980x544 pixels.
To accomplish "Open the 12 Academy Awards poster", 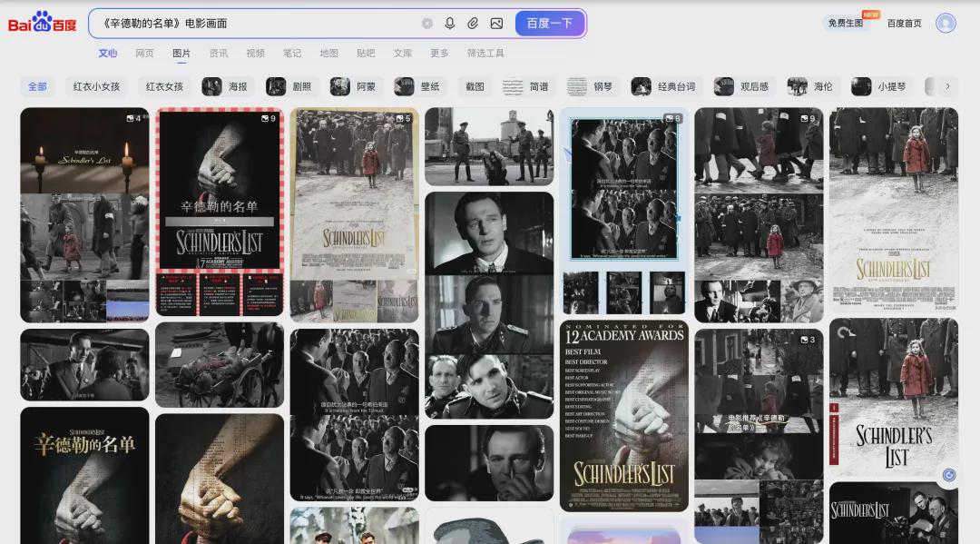I will tap(624, 417).
